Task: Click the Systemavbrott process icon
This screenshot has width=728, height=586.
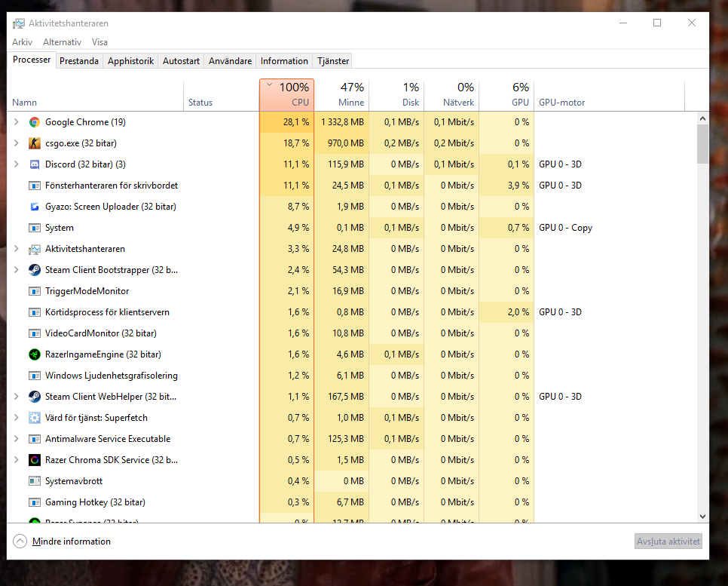Action: (x=35, y=481)
